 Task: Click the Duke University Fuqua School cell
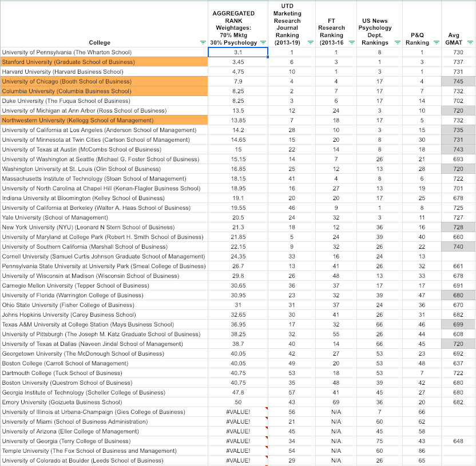104,101
